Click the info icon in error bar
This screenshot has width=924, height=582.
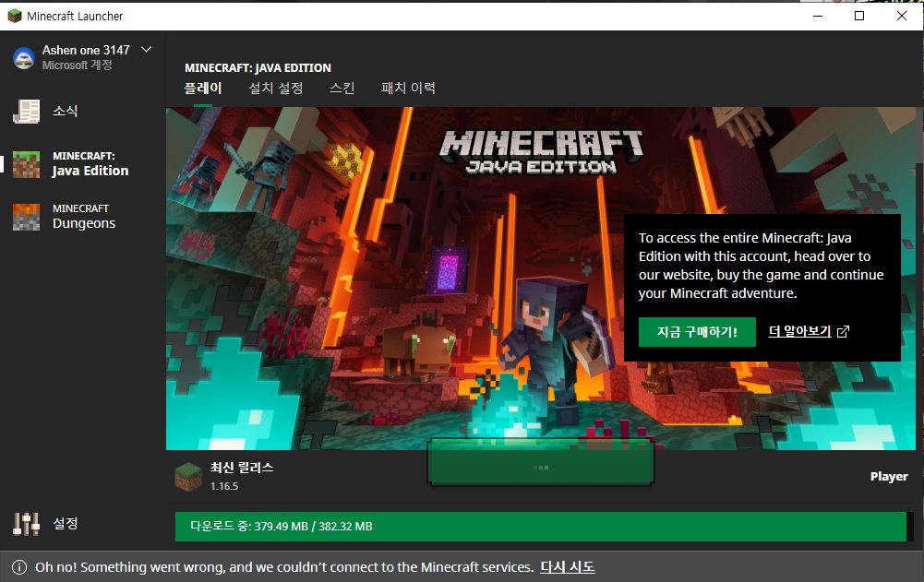point(19,567)
